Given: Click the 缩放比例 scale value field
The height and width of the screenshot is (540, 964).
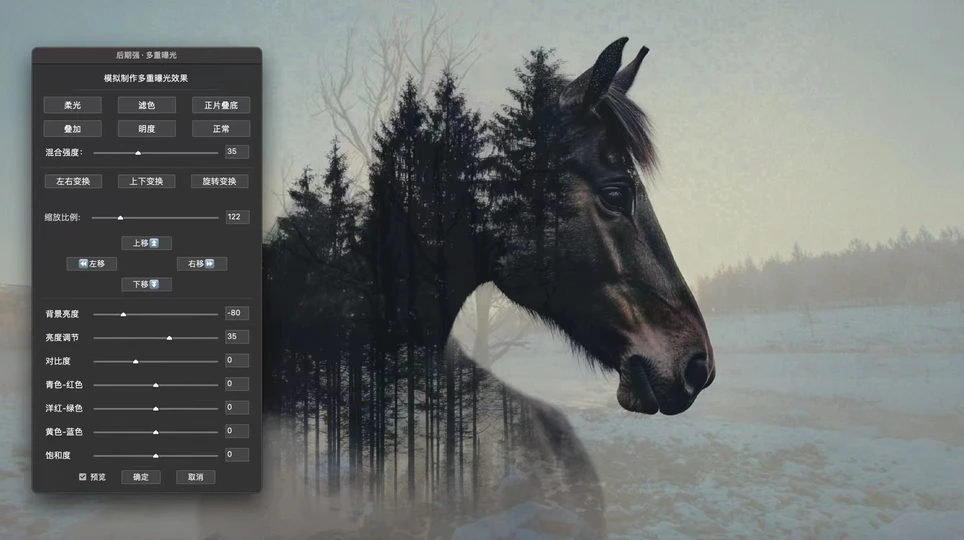Looking at the screenshot, I should [x=236, y=217].
